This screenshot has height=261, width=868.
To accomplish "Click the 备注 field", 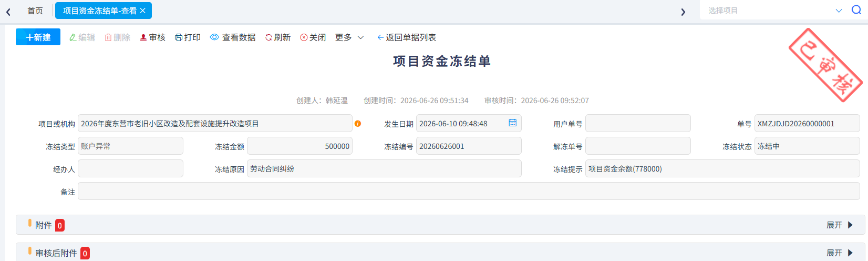I will coord(469,191).
